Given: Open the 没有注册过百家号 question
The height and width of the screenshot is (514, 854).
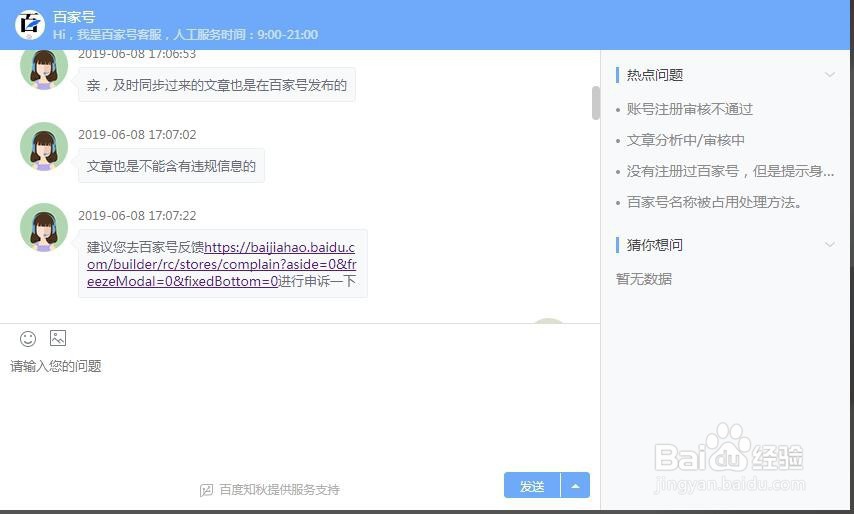Looking at the screenshot, I should pos(730,172).
